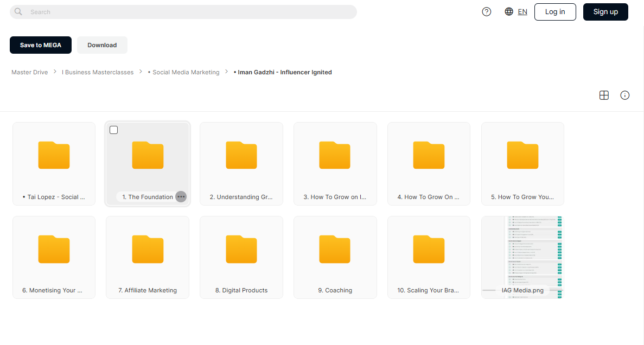The image size is (644, 345).
Task: Click the Iman Gadzhi - Influencer Ignited breadcrumb
Action: (283, 72)
